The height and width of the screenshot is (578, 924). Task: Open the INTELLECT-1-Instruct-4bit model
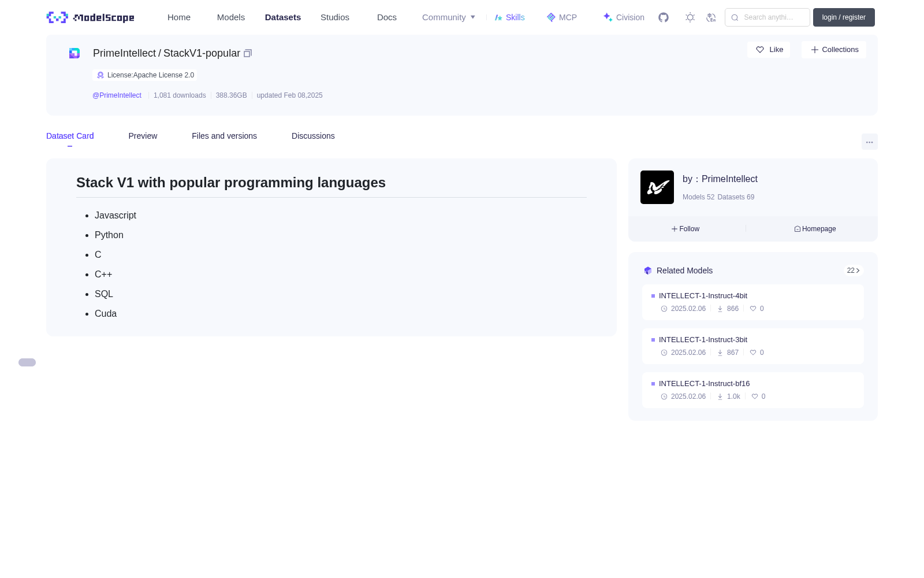click(x=703, y=296)
